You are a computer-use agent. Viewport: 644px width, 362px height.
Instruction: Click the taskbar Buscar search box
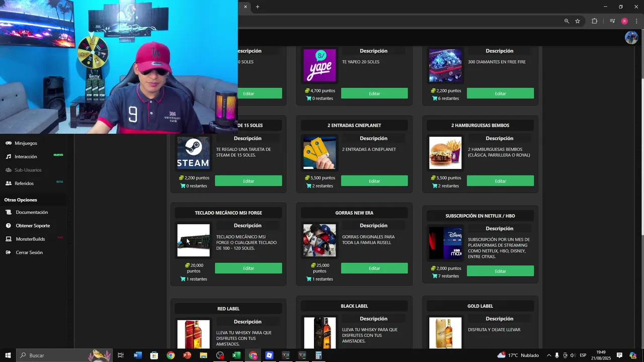[64, 355]
